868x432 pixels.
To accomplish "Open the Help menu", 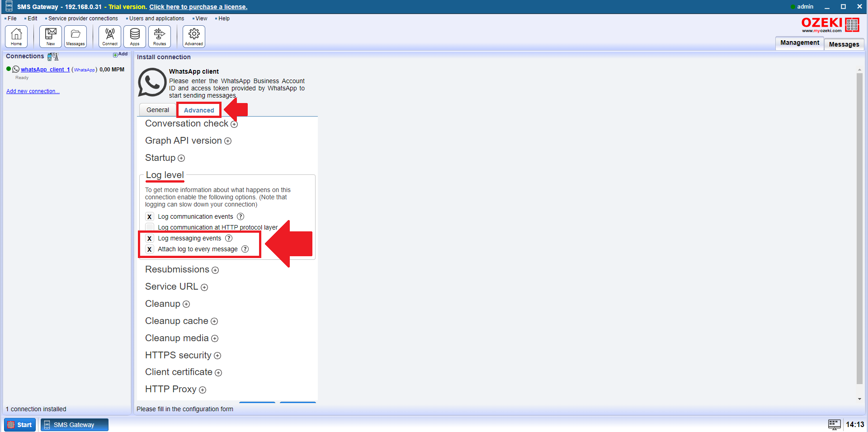I will pos(224,19).
